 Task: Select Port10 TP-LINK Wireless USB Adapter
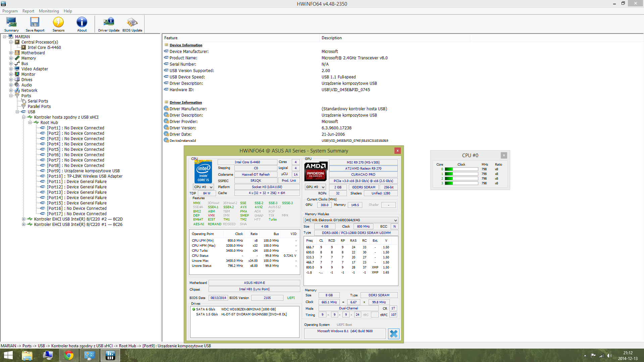pyautogui.click(x=85, y=176)
